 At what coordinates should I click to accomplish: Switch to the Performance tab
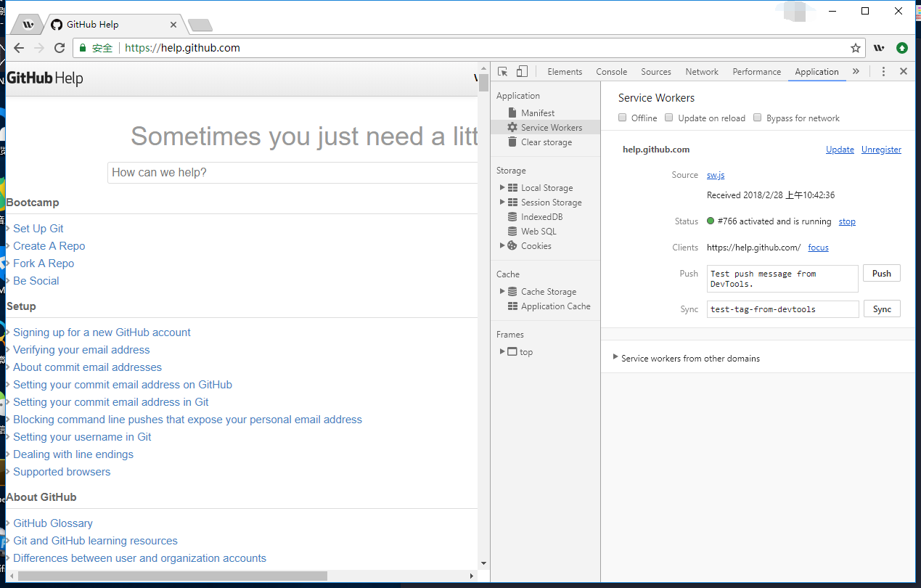click(x=757, y=71)
